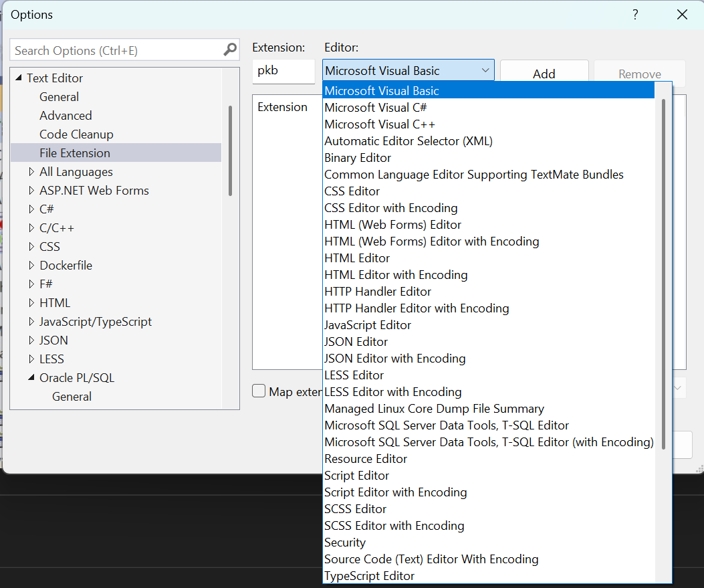Expand the CSS options node
Screen dimensions: 704x588
coord(31,247)
